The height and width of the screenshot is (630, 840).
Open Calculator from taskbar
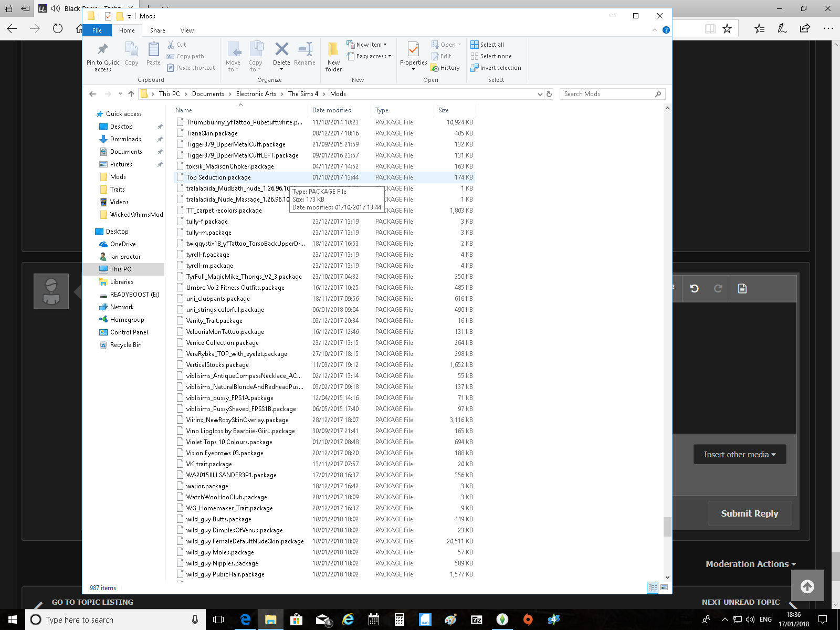400,619
